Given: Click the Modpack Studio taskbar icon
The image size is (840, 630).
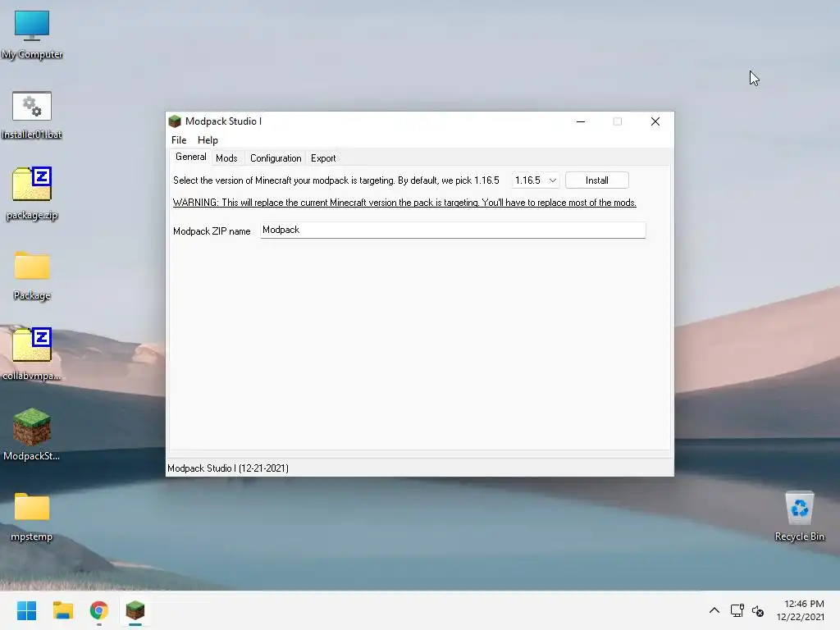Looking at the screenshot, I should (x=135, y=610).
